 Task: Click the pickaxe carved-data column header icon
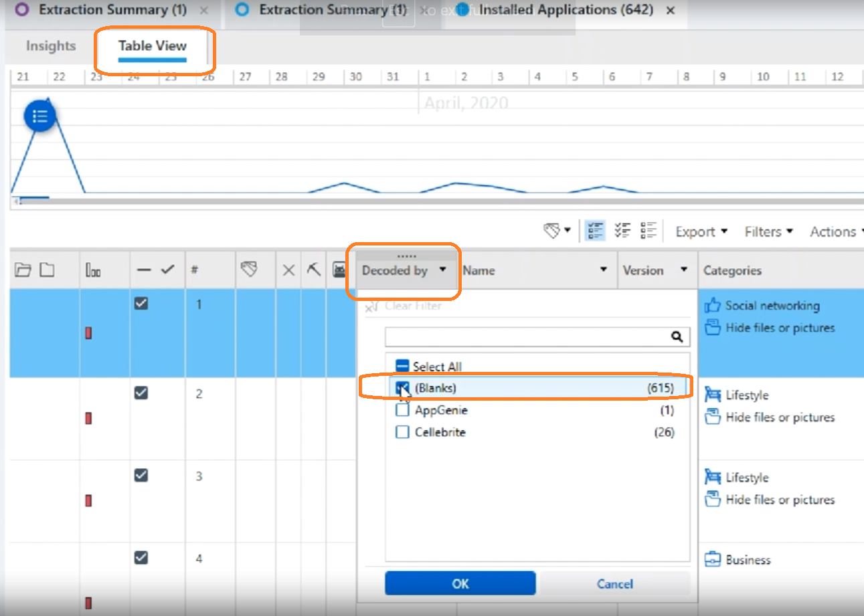click(x=314, y=270)
